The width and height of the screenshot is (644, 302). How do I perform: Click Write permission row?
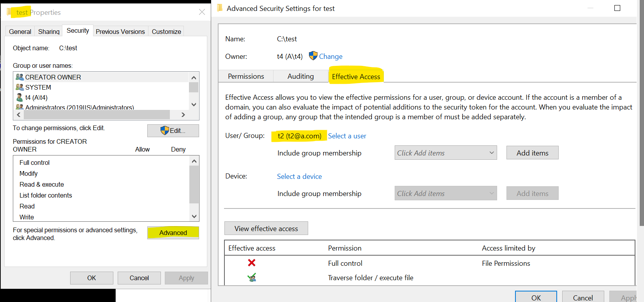[x=101, y=217]
